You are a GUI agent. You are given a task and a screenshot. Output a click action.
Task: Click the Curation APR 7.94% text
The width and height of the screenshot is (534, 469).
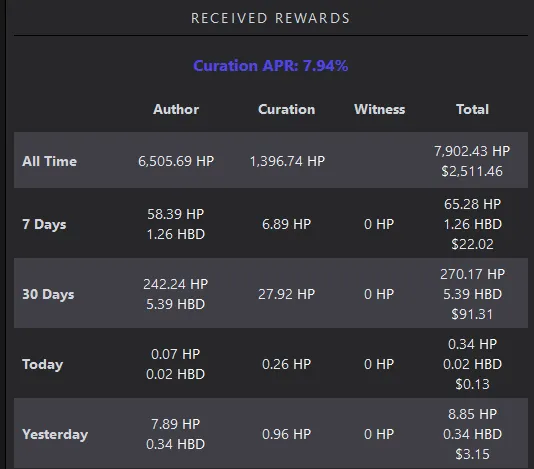pos(270,66)
